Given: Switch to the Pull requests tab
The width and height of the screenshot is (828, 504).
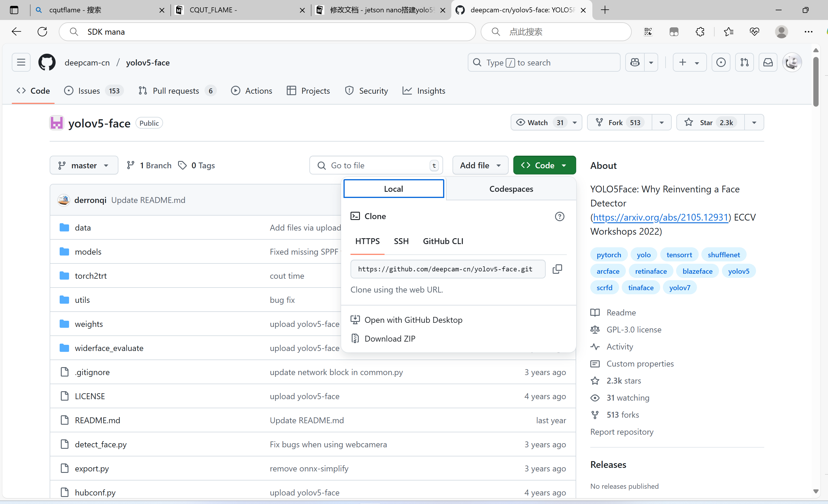Looking at the screenshot, I should click(x=177, y=91).
